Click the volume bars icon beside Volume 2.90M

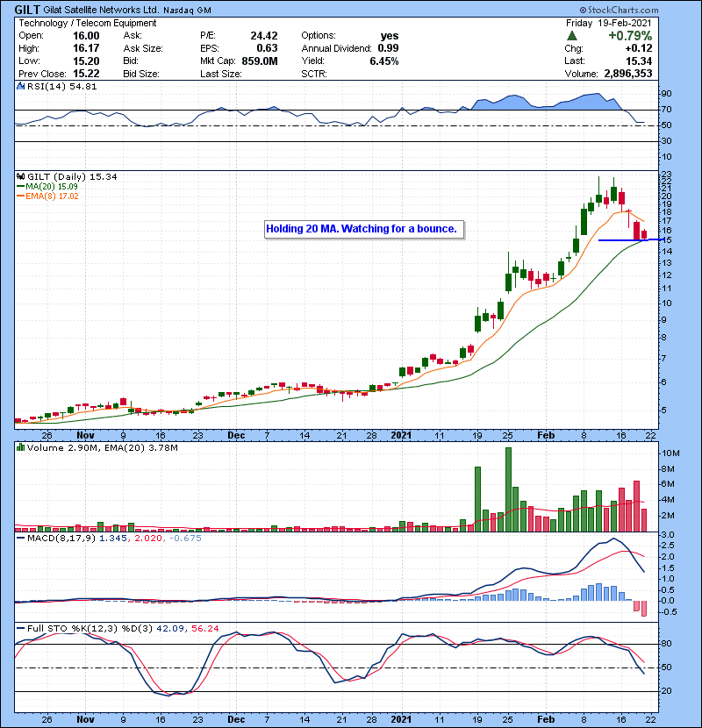pyautogui.click(x=20, y=447)
